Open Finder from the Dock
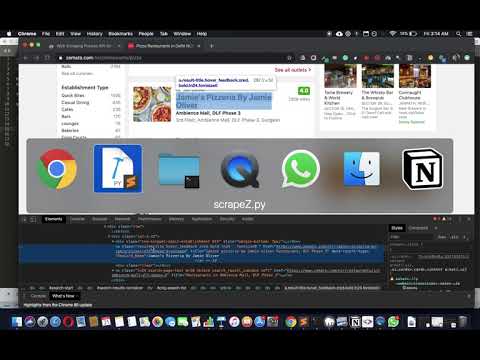Screen dimensions: 480x360 16,322
